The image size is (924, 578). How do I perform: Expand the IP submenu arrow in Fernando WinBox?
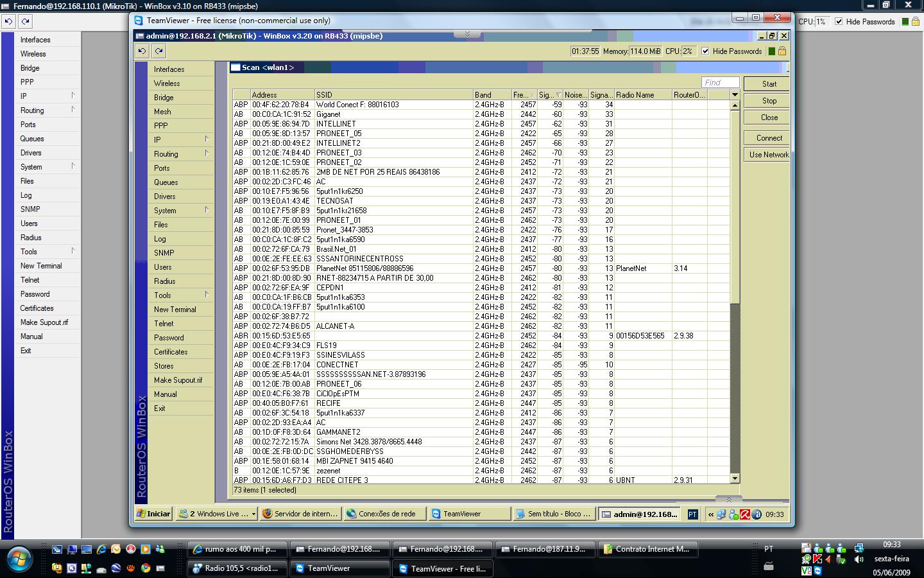tap(73, 96)
